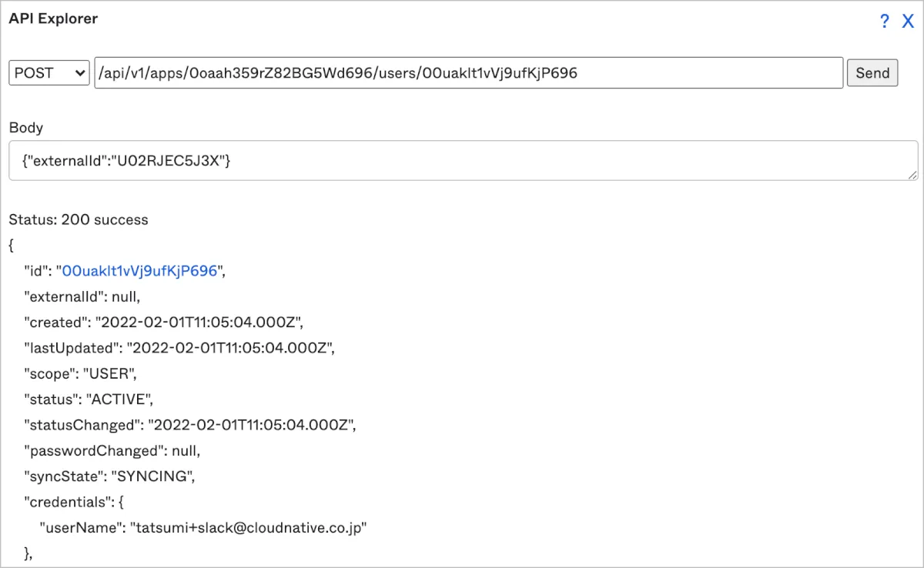Click the "statusChanged" timestamp line
The image size is (924, 568).
191,425
